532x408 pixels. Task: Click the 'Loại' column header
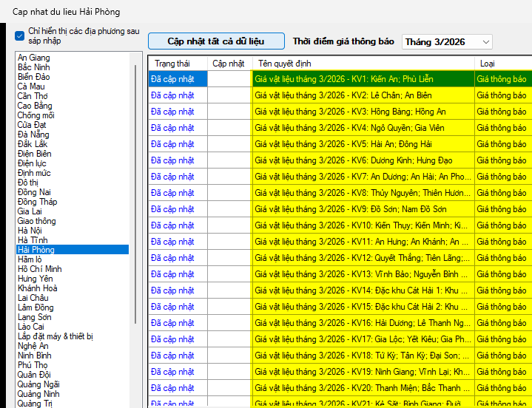click(x=488, y=64)
